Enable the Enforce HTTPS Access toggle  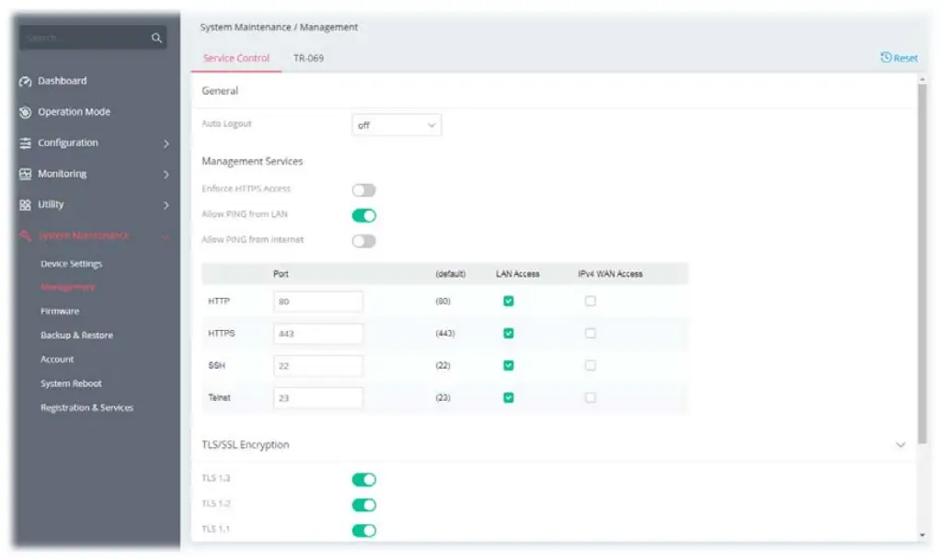click(364, 190)
